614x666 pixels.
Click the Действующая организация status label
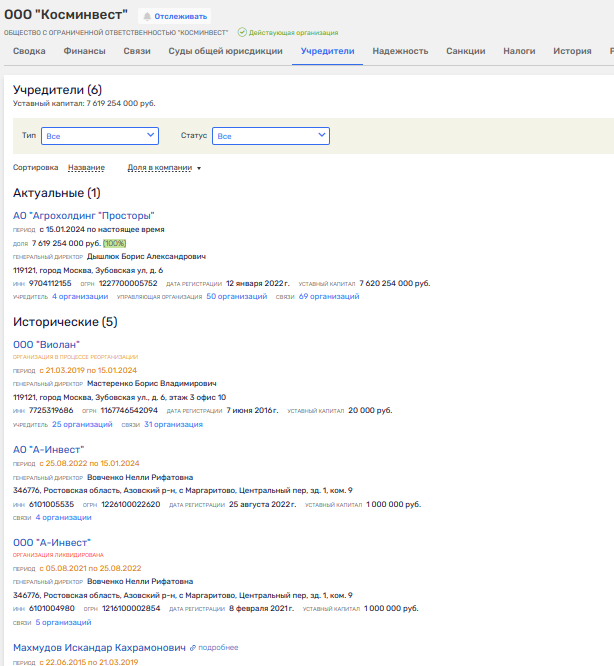[293, 33]
